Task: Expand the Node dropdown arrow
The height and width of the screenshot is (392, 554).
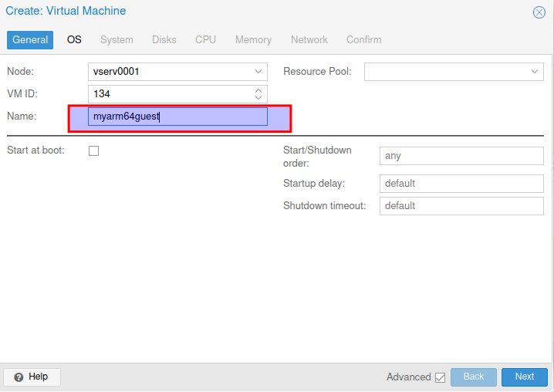Action: pyautogui.click(x=258, y=72)
